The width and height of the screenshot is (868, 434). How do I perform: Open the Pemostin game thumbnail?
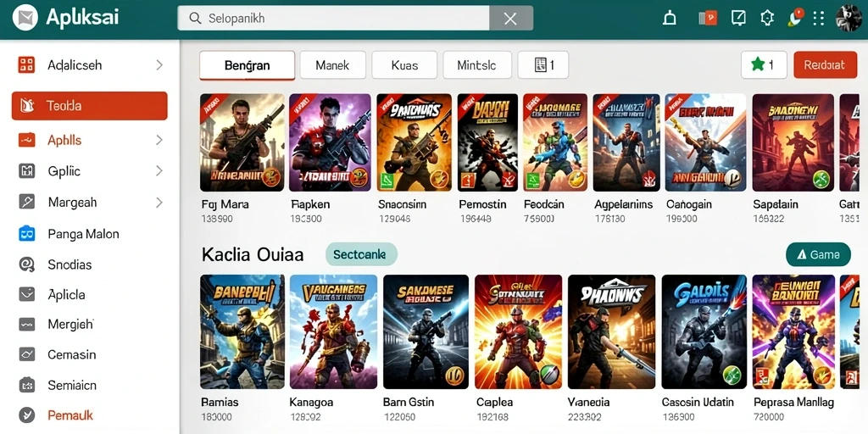[x=487, y=142]
